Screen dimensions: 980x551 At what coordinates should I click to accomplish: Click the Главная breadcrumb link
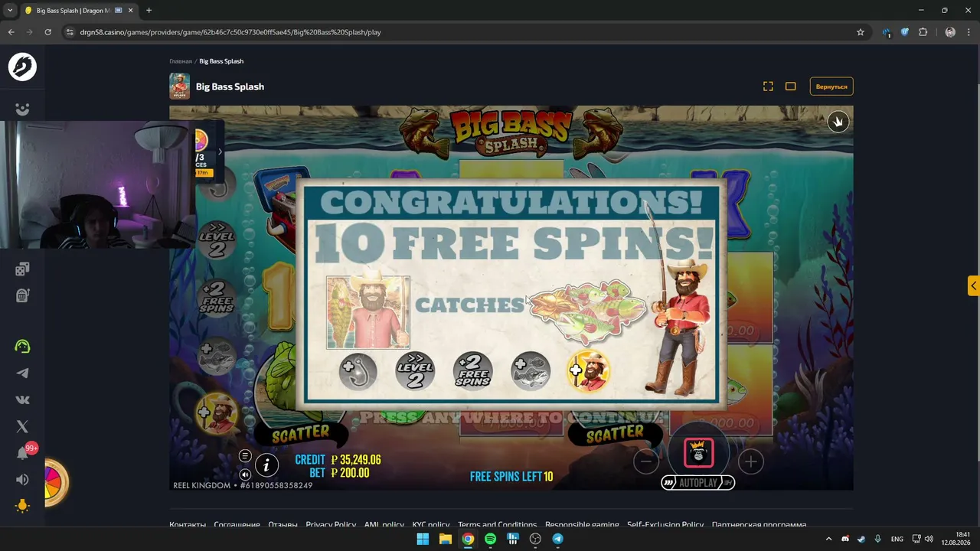(181, 61)
